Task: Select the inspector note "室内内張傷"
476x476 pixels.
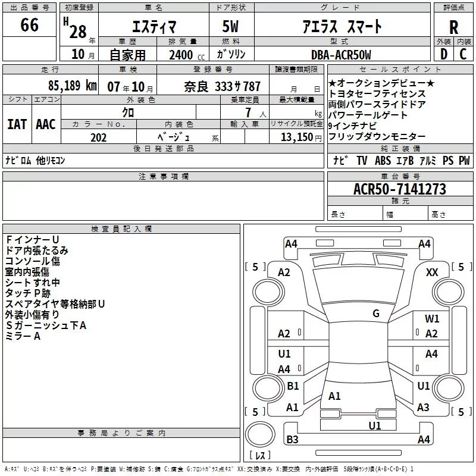Action: (x=27, y=272)
